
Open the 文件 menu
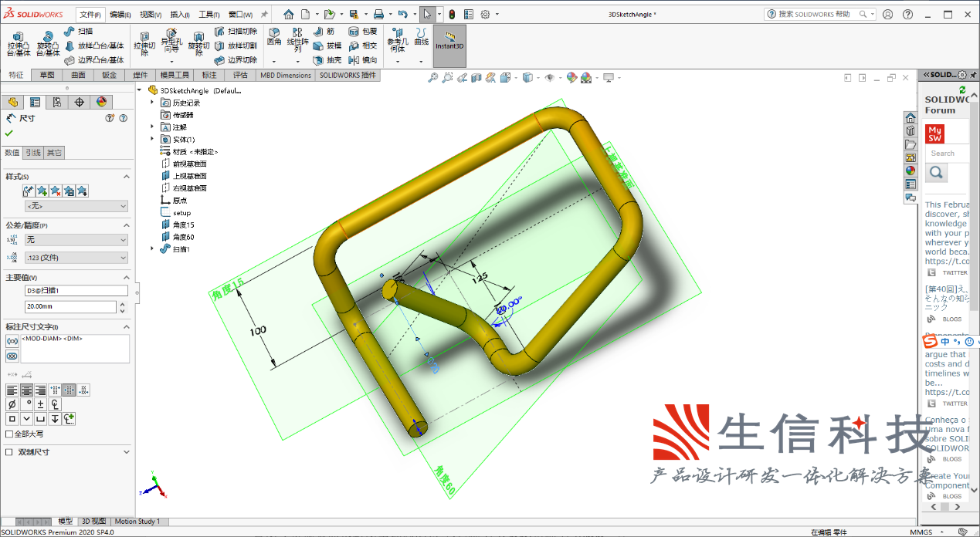[90, 14]
